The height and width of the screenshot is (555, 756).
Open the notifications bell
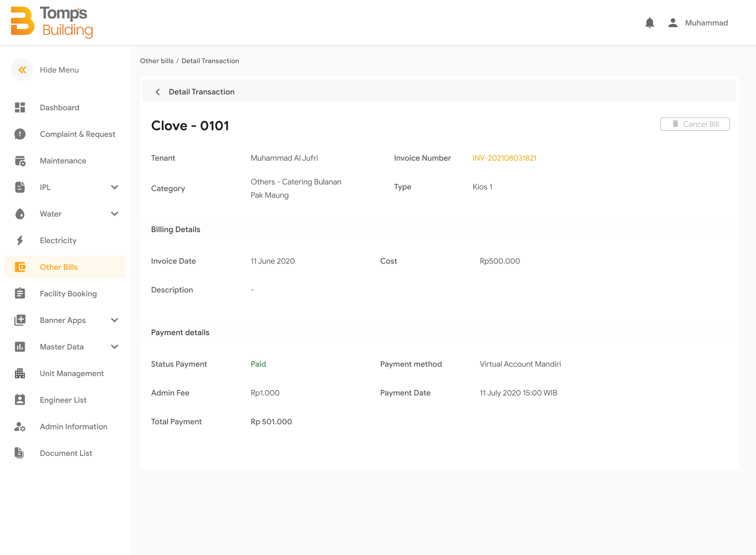[x=649, y=22]
